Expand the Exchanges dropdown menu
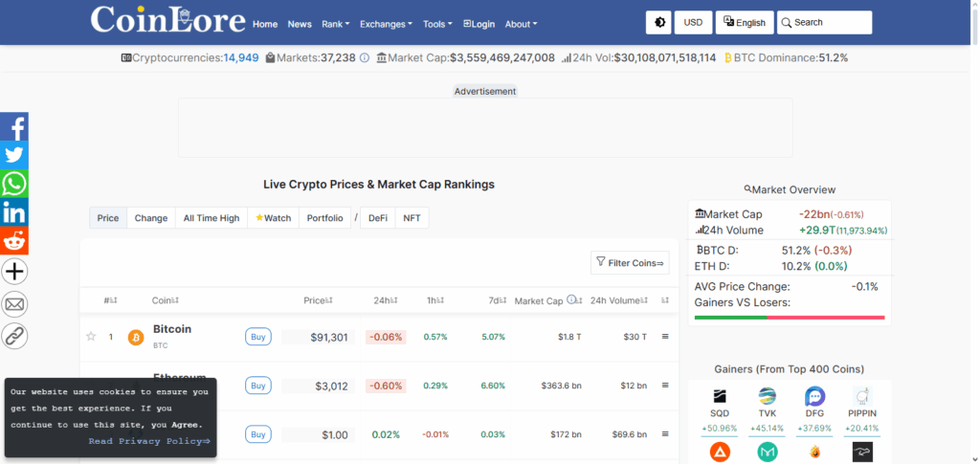The width and height of the screenshot is (980, 464). 387,24
